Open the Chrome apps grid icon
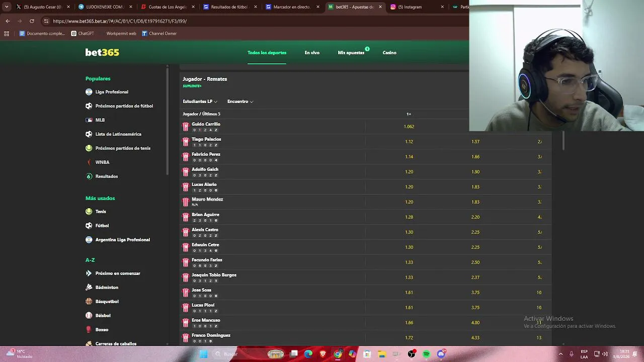Image resolution: width=644 pixels, height=362 pixels. [x=7, y=34]
